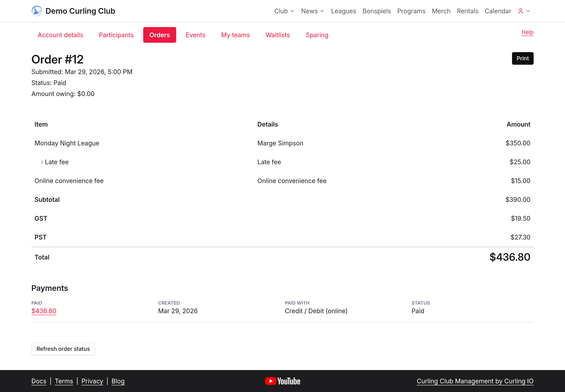Open the Blog footer link
The height and width of the screenshot is (392, 565).
[118, 381]
